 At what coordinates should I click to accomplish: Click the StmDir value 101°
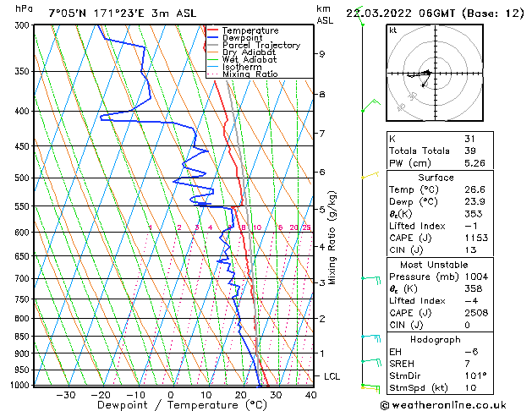click(475, 376)
